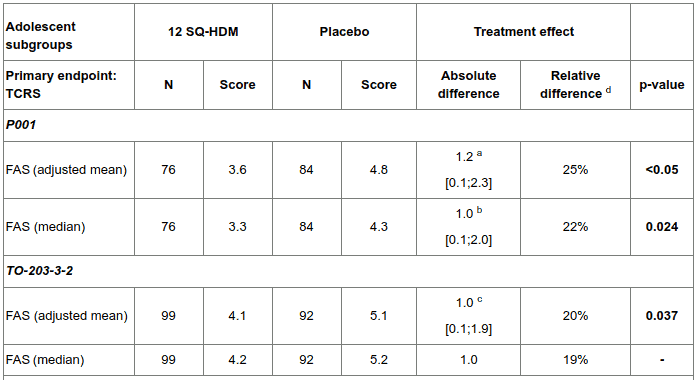Select the '25%' relative difference cell
The height and width of the screenshot is (380, 698).
click(x=575, y=170)
